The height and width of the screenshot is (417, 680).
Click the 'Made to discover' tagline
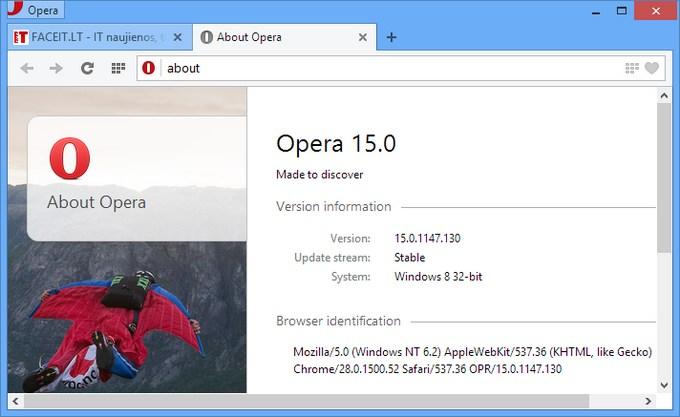click(320, 174)
